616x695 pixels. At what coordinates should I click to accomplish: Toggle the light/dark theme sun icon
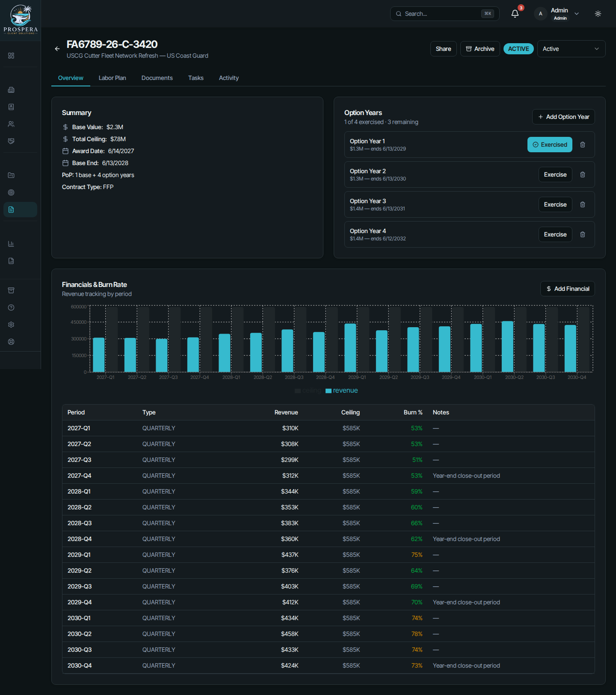point(598,14)
